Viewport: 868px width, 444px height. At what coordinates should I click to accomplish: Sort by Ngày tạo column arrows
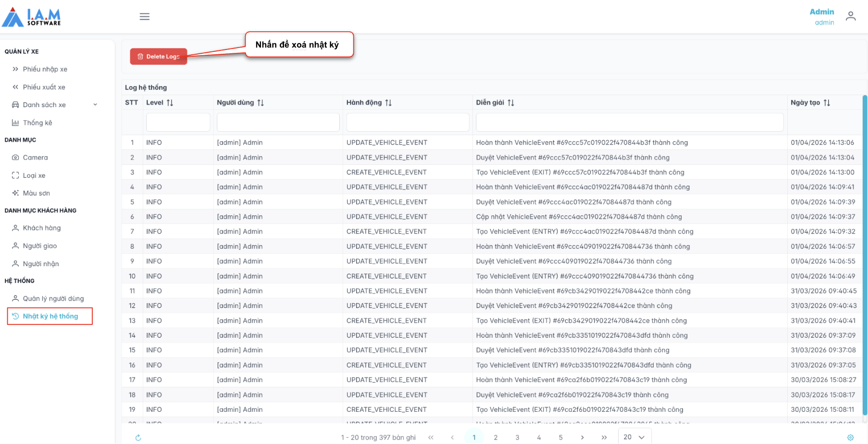pyautogui.click(x=827, y=103)
